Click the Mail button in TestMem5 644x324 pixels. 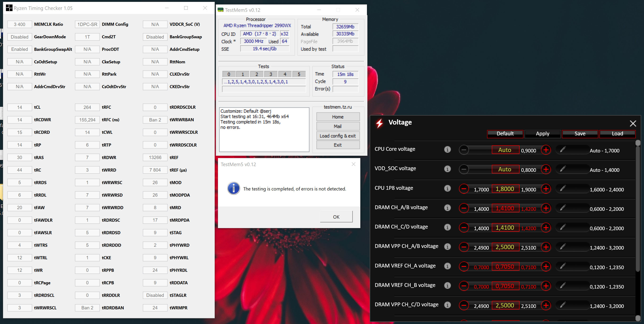pos(338,126)
